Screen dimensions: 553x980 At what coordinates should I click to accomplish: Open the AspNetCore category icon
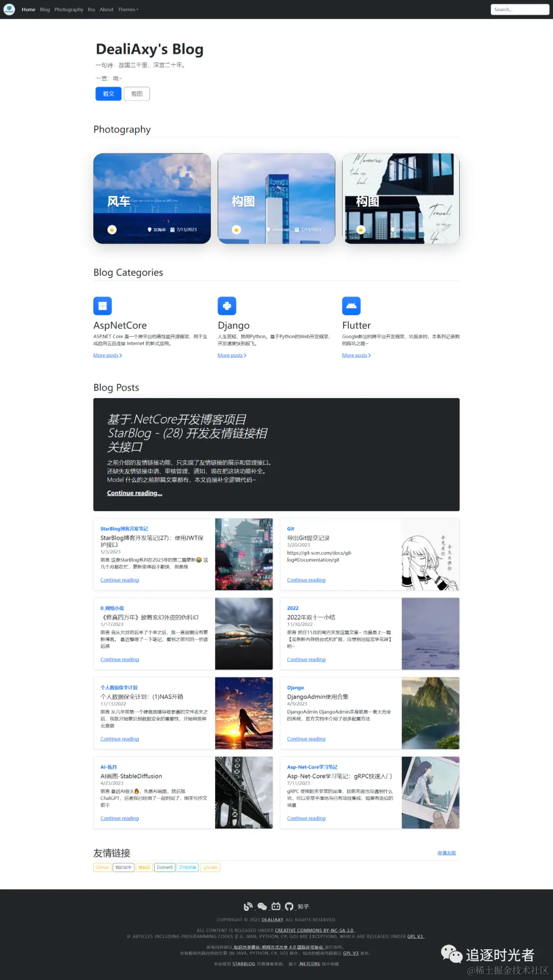102,306
